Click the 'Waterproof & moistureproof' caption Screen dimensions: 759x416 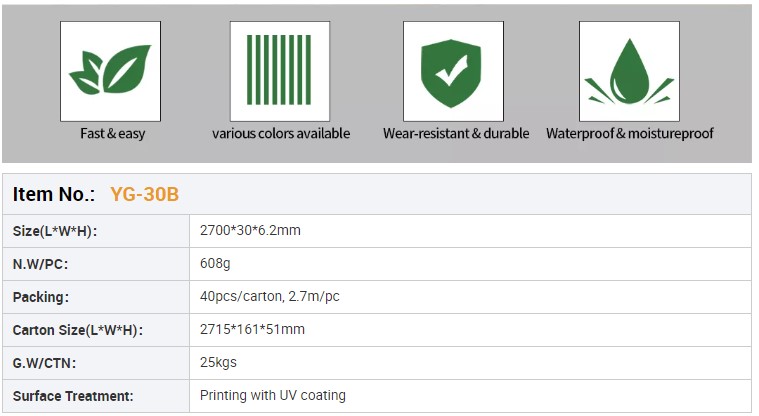click(630, 134)
